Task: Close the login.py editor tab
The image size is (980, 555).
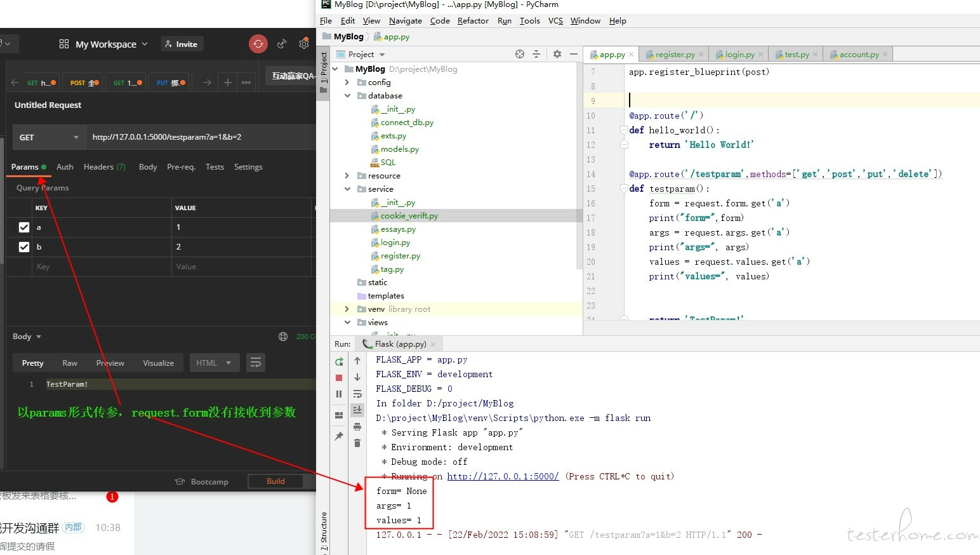Action: pyautogui.click(x=761, y=55)
